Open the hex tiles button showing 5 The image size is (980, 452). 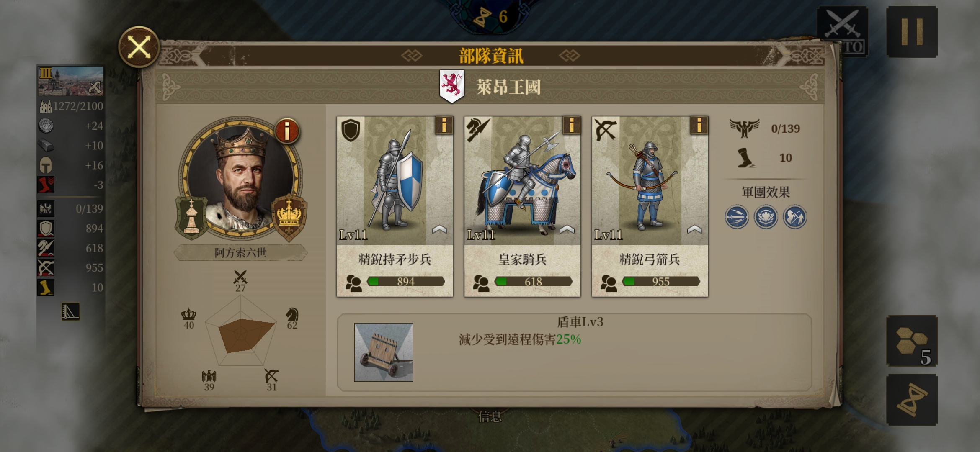pos(912,341)
